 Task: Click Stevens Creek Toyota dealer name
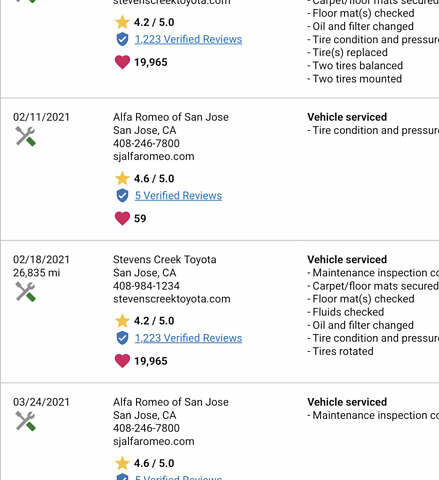pos(165,259)
